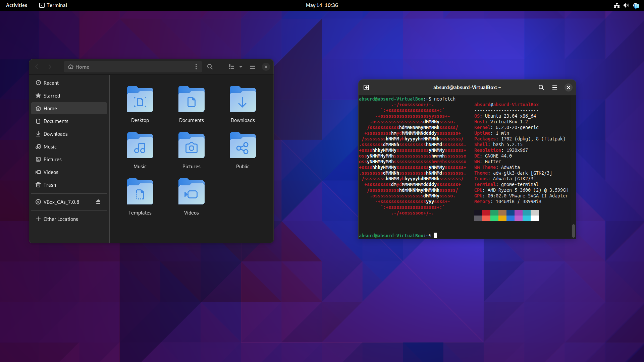Open the Files hamburger menu
The width and height of the screenshot is (644, 362).
pyautogui.click(x=253, y=67)
